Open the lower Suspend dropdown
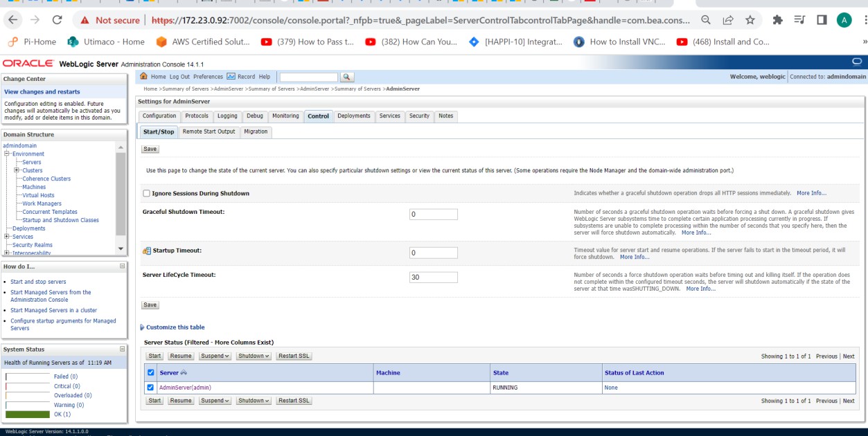The image size is (868, 436). pos(215,401)
